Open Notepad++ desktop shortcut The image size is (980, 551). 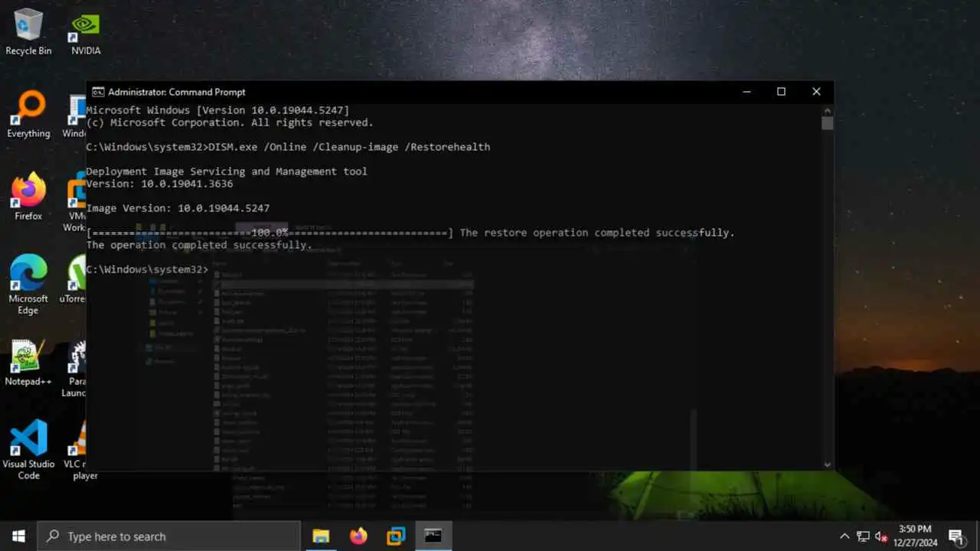[x=28, y=363]
